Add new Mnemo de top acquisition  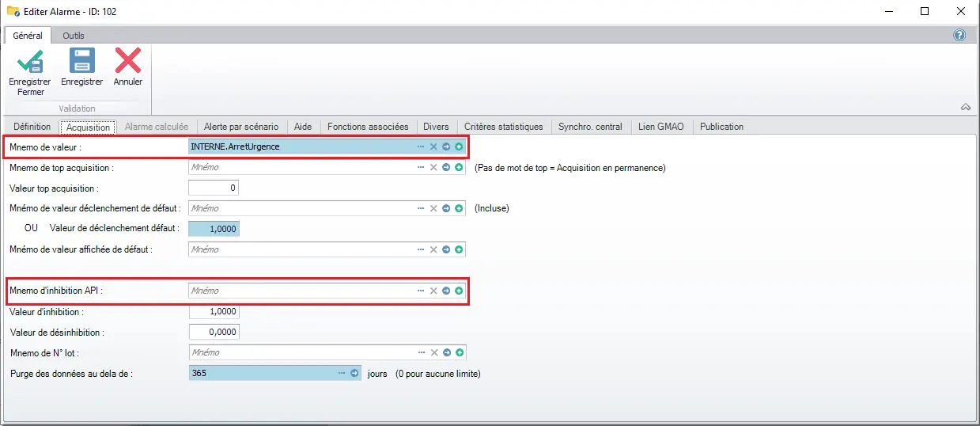point(459,167)
